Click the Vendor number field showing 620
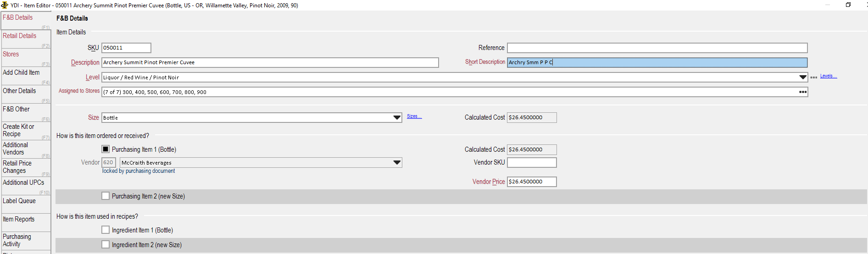 click(x=109, y=162)
